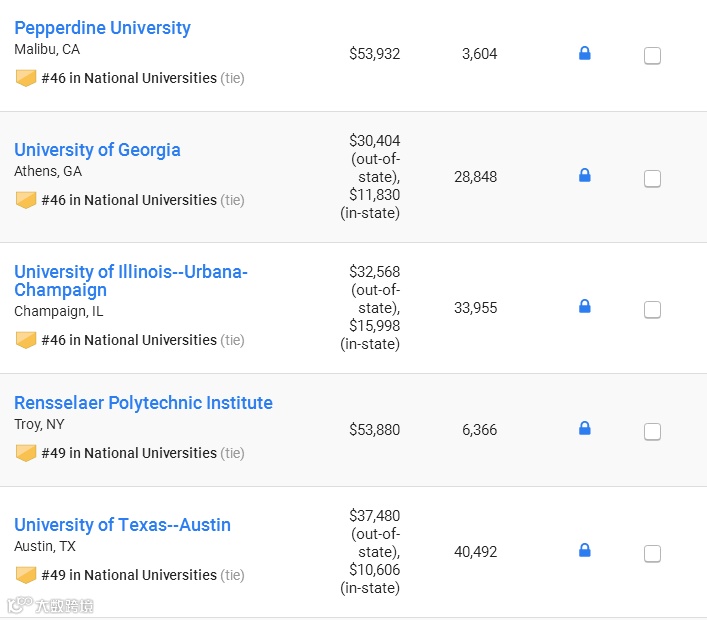Viewport: 707px width, 620px height.
Task: Select checkbox for Illinois Urbana-Champaign
Action: pyautogui.click(x=652, y=310)
